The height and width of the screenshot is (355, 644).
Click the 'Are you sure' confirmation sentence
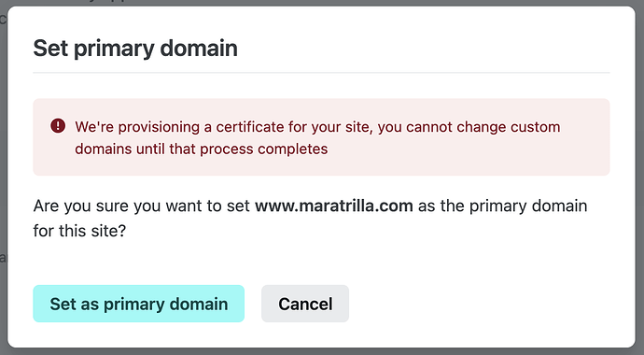pyautogui.click(x=310, y=218)
